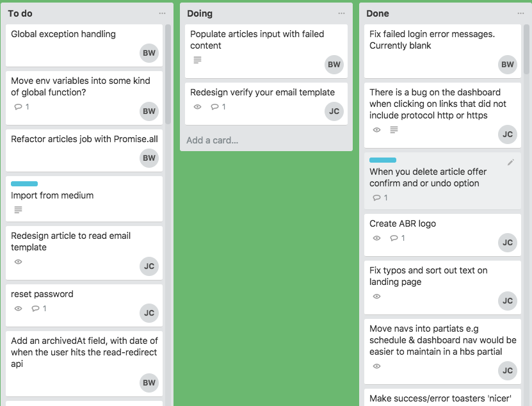
Task: Click the Doing list title
Action: [x=200, y=13]
